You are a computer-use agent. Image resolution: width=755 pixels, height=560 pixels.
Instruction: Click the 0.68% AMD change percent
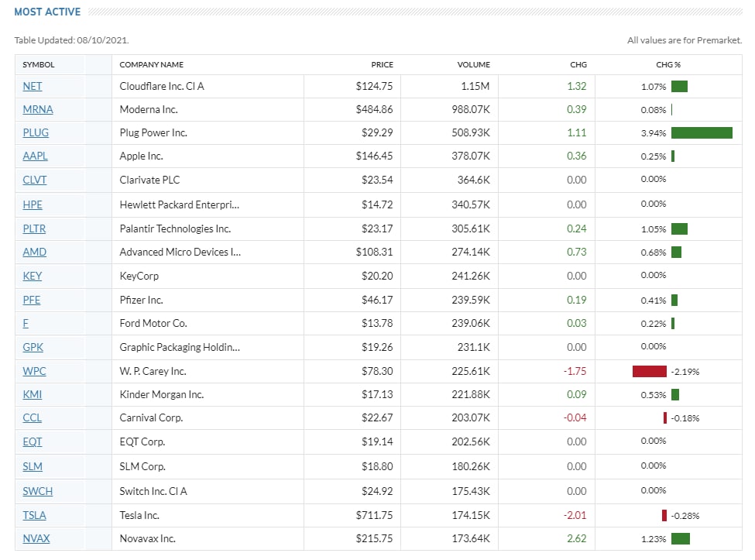tap(654, 253)
